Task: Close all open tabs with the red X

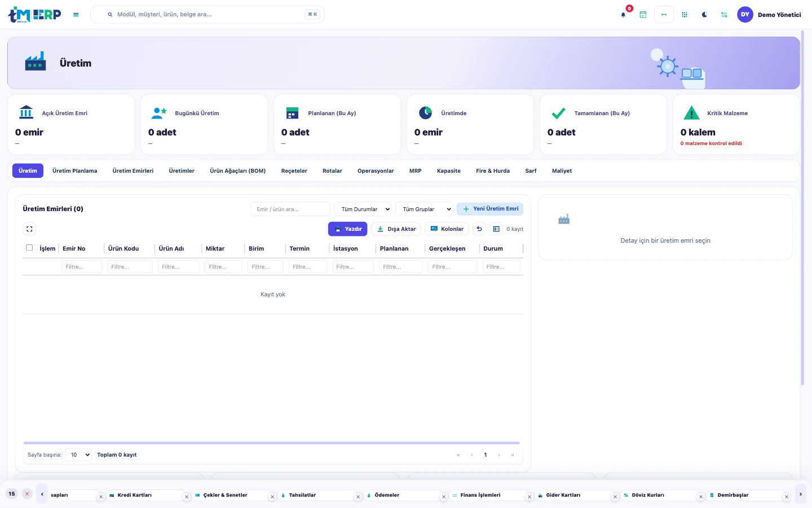Action: (x=27, y=494)
